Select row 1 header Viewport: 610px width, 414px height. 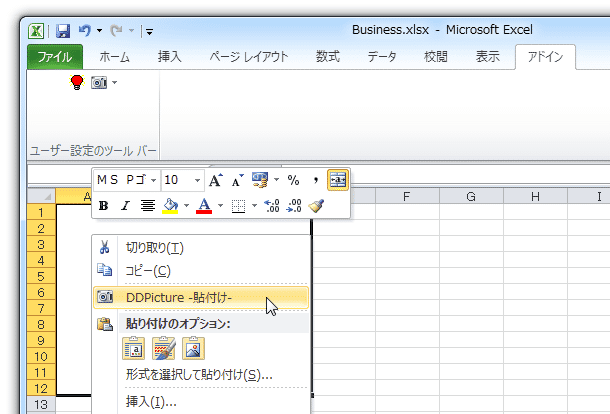click(x=41, y=212)
